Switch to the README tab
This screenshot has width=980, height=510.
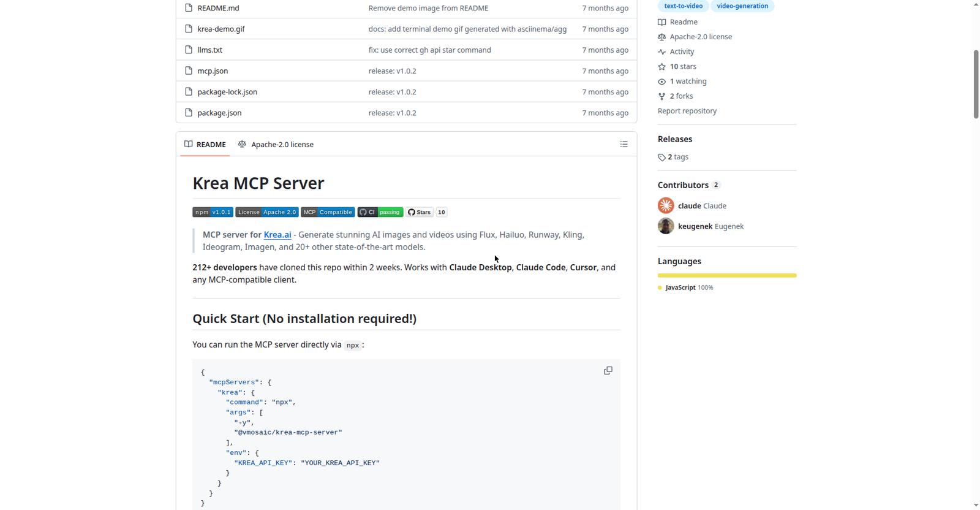pos(205,145)
